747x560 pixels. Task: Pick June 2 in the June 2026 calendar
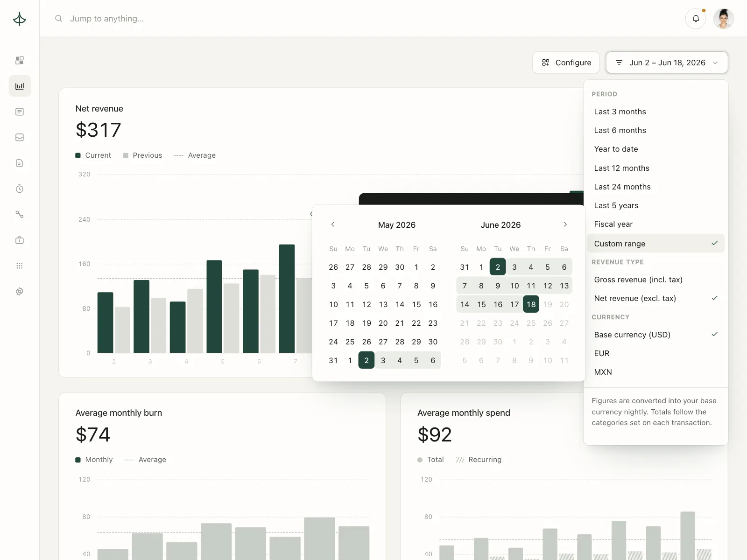pos(498,267)
